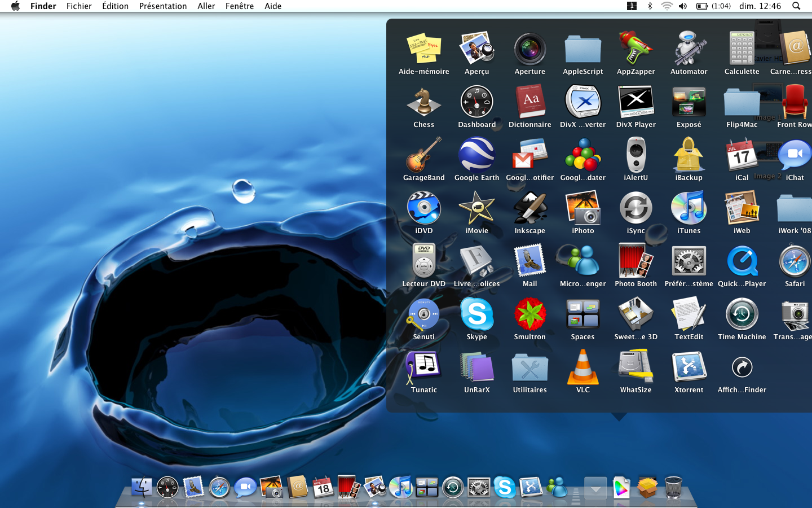
Task: Open the Utilitaires folder
Action: 529,368
